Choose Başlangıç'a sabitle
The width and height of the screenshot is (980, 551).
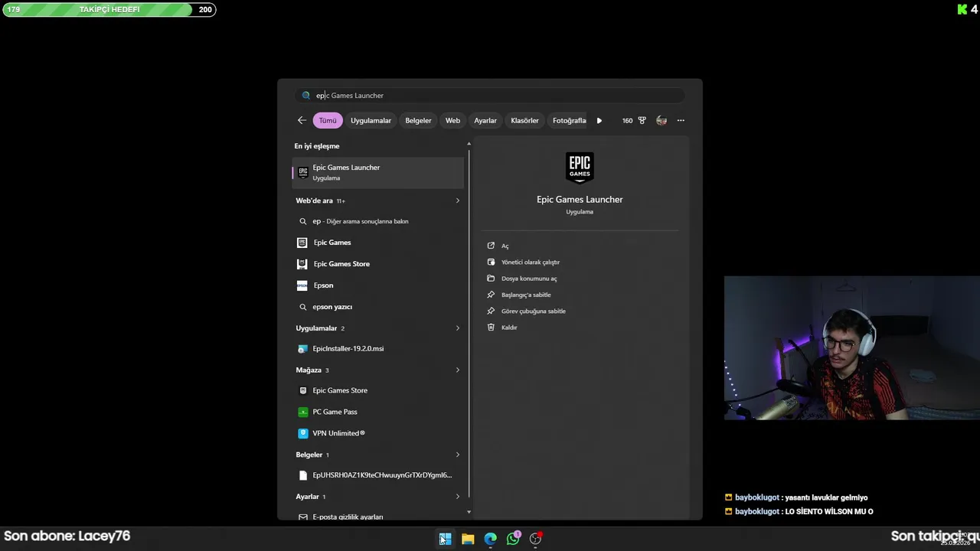(x=526, y=295)
